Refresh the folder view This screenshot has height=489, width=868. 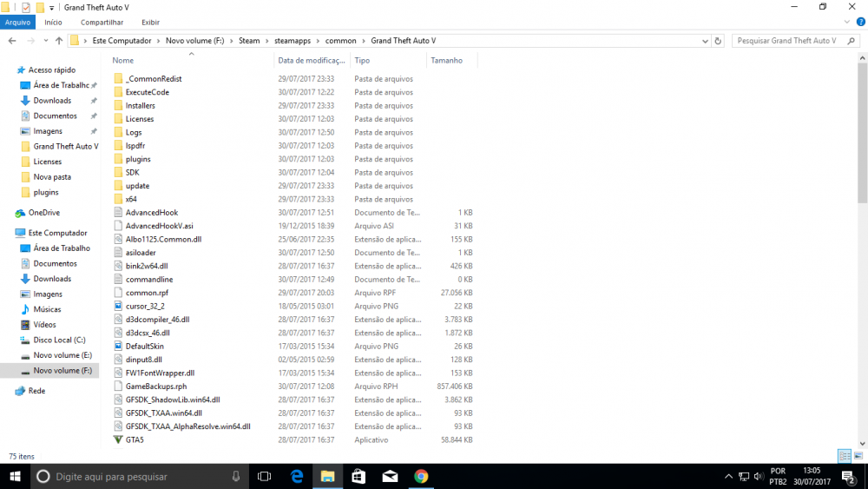coord(718,41)
